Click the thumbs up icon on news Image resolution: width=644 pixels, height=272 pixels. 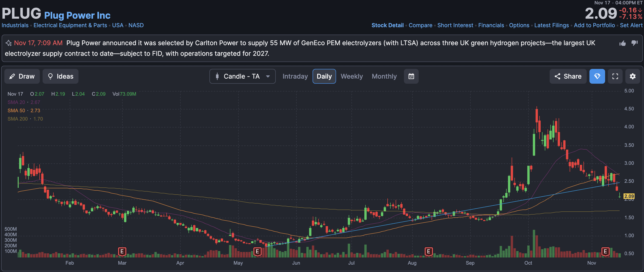[623, 43]
